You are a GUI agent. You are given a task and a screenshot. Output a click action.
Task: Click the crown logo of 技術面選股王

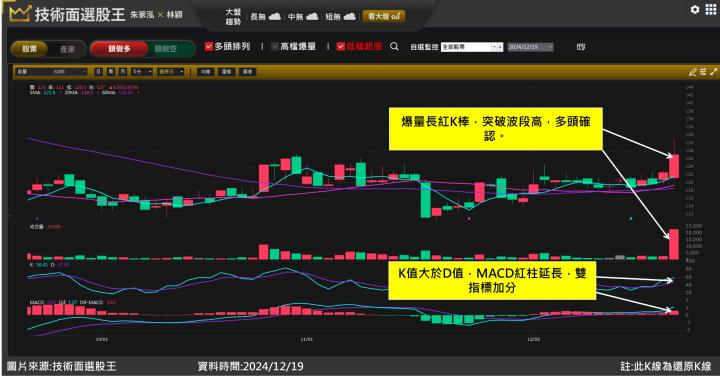point(19,14)
